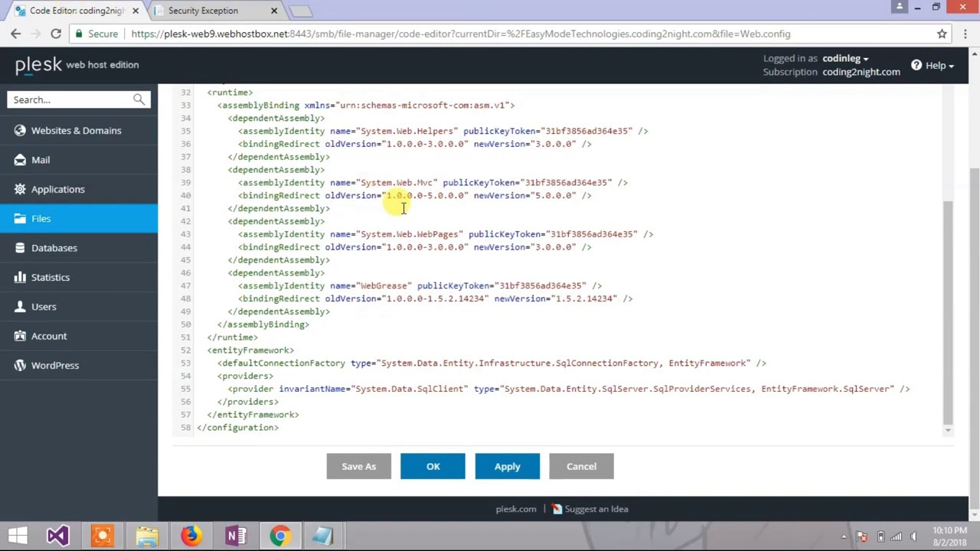Close the Code Editor tab
980x551 pixels.
(136, 11)
